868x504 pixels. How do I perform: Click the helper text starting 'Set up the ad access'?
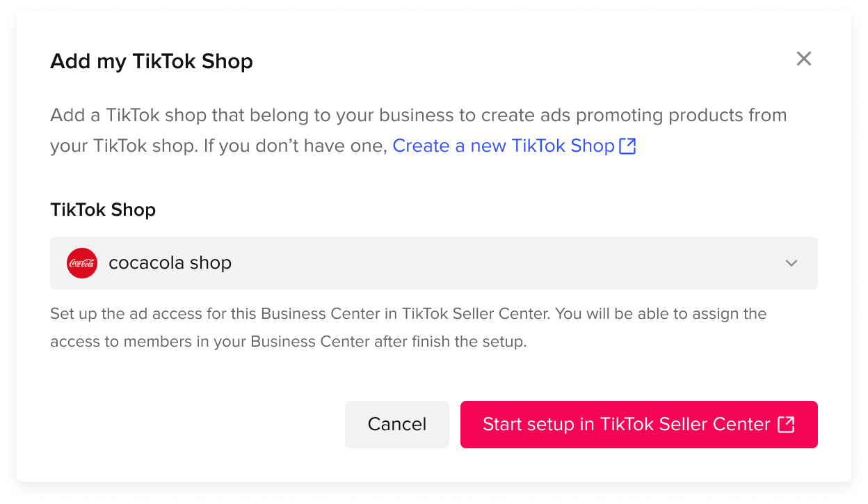click(408, 314)
